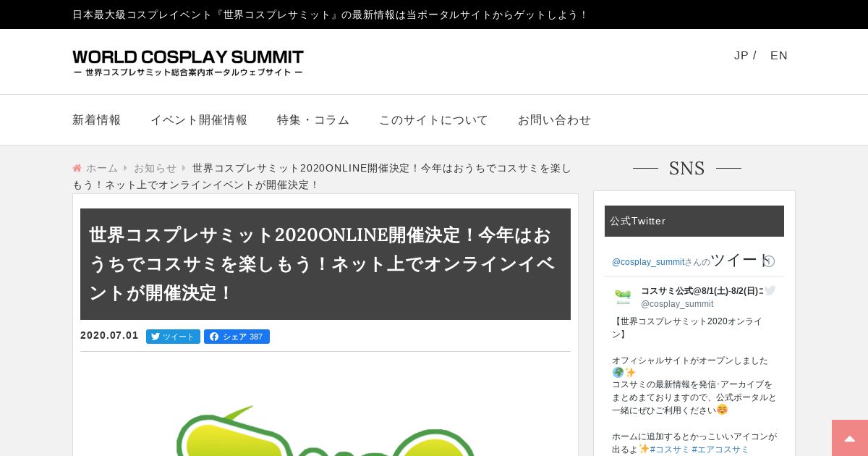Click the home icon in breadcrumb
868x456 pixels.
[77, 168]
